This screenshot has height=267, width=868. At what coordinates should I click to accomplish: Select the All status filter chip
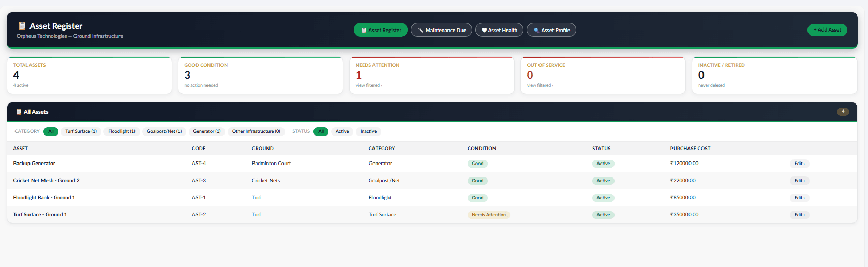pyautogui.click(x=321, y=131)
